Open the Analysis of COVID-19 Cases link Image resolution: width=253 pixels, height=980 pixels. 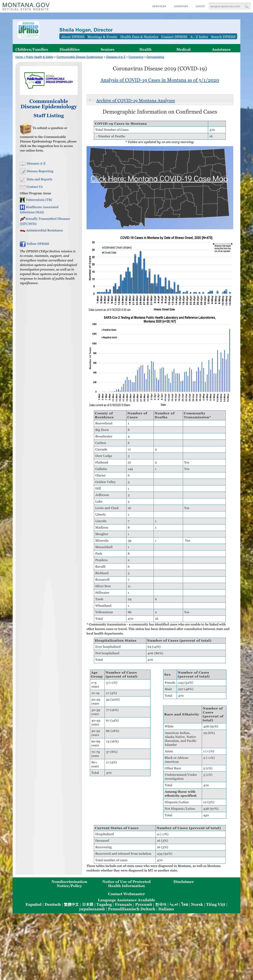tap(160, 80)
